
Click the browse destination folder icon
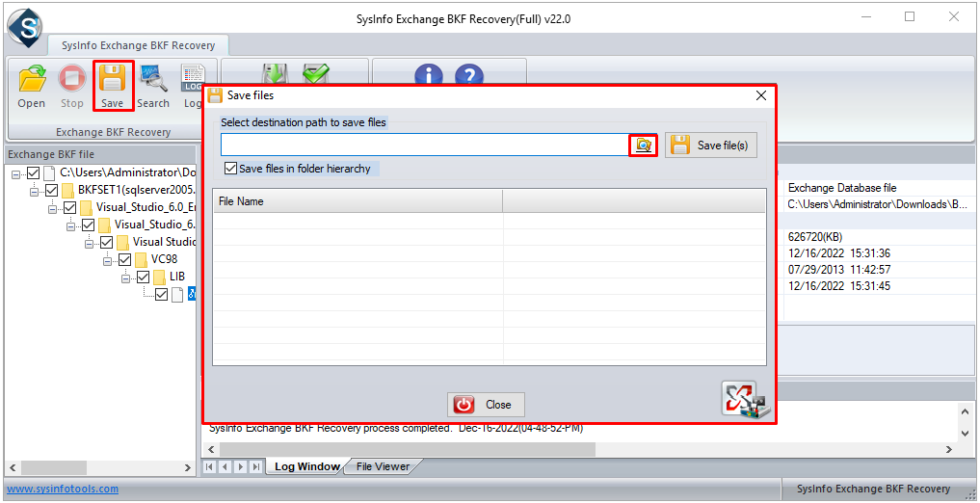click(x=643, y=145)
